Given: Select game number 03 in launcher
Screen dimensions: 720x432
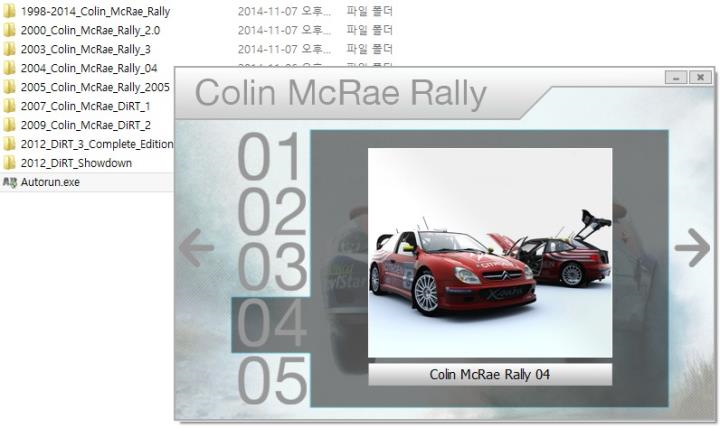Looking at the screenshot, I should 272,267.
